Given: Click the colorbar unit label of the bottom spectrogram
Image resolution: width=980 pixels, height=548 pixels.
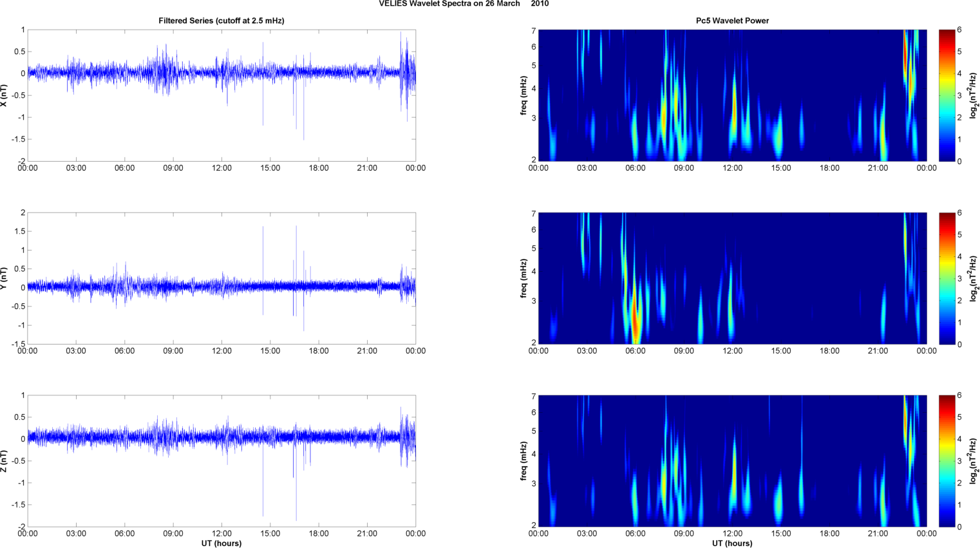Looking at the screenshot, I should (974, 461).
